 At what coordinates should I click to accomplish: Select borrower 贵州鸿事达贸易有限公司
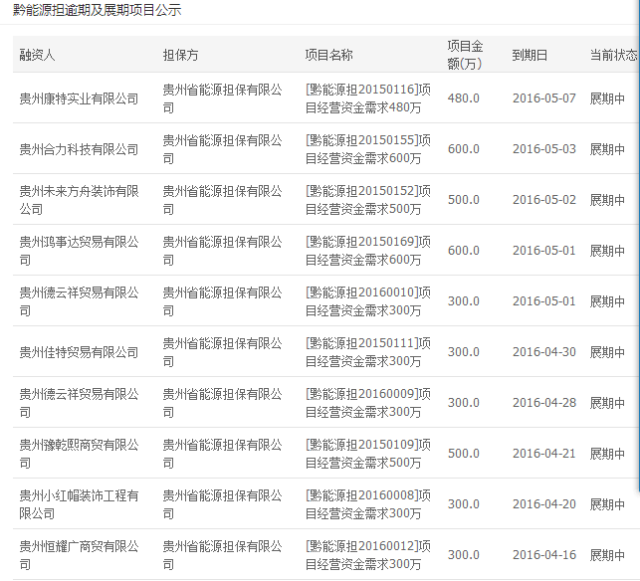[x=79, y=250]
